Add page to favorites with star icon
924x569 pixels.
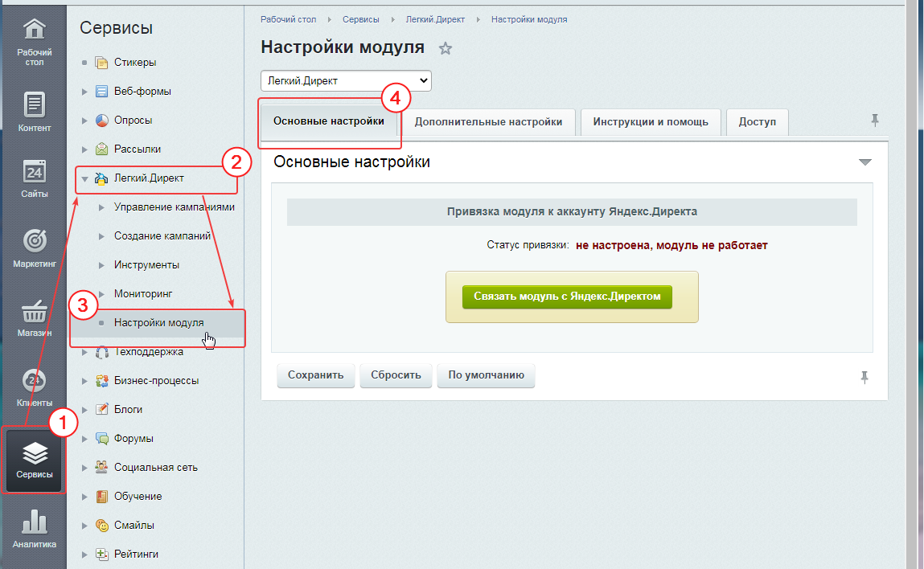(x=446, y=48)
